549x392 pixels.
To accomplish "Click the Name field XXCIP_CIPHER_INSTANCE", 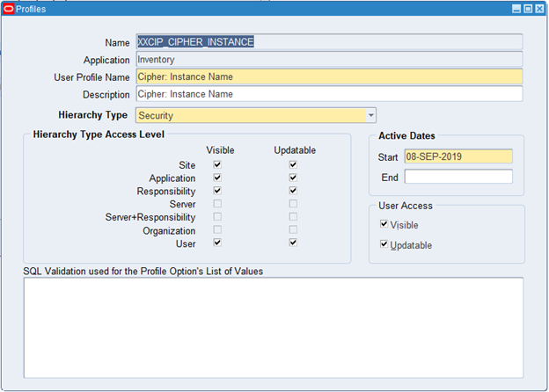I will tap(328, 41).
